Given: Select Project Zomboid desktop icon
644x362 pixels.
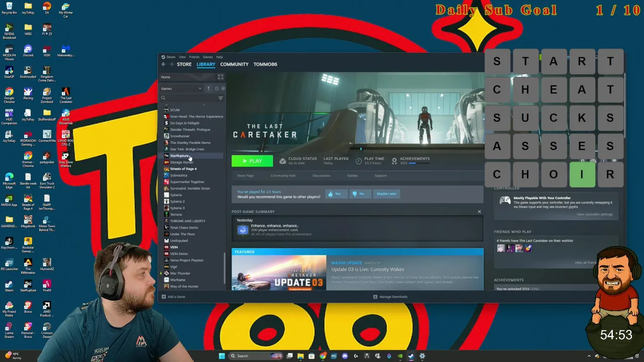Looking at the screenshot, I should (x=47, y=95).
